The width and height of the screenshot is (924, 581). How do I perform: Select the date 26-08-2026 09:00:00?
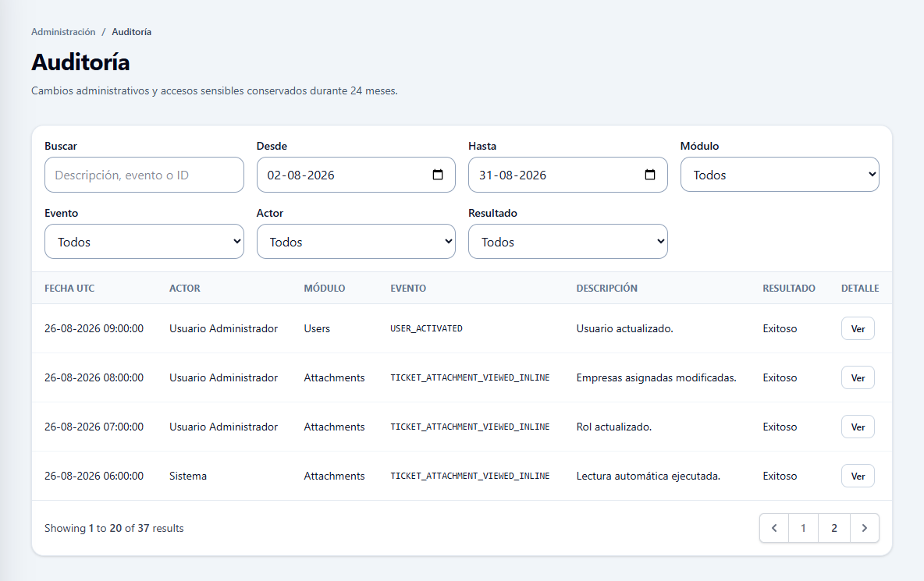94,328
